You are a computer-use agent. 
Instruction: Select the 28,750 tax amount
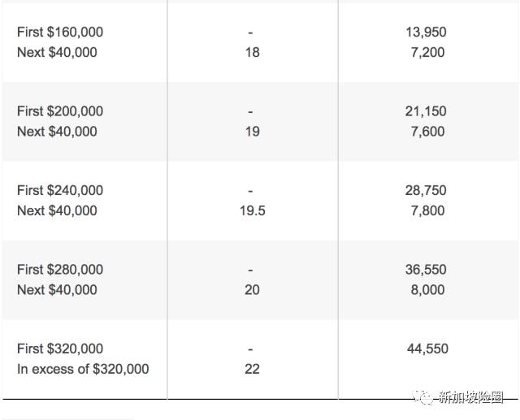pyautogui.click(x=426, y=190)
